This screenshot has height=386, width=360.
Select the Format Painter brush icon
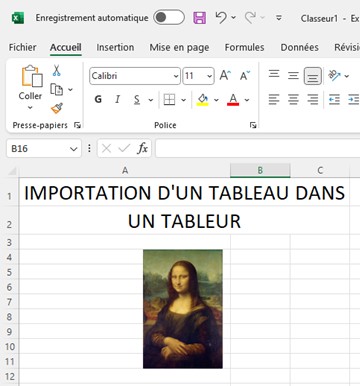[x=57, y=108]
